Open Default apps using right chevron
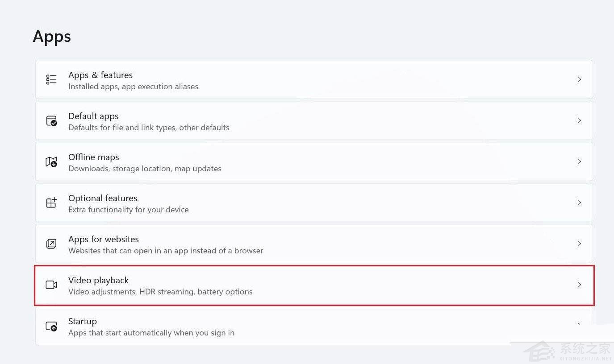Screen dimensions: 614x364 pyautogui.click(x=579, y=120)
